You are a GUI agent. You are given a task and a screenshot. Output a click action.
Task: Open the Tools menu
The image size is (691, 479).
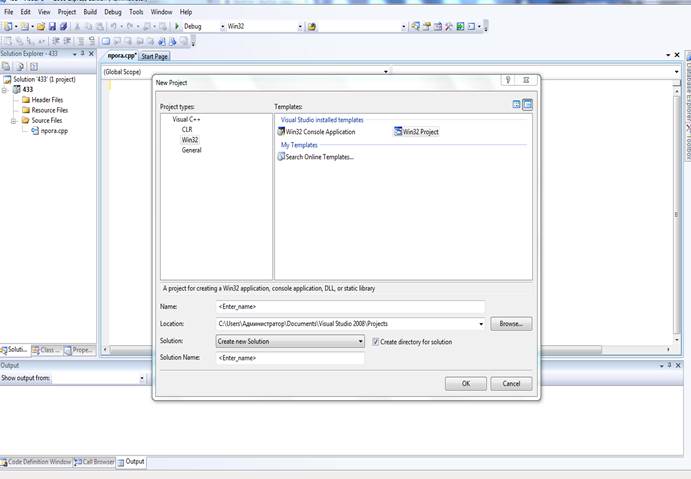pyautogui.click(x=136, y=12)
